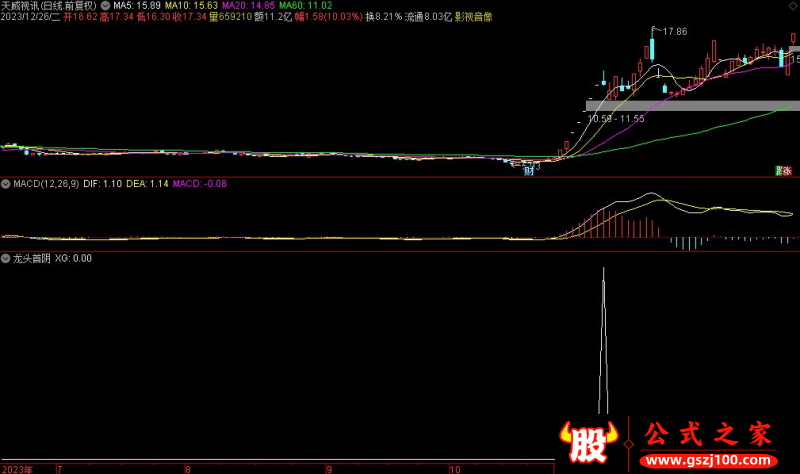Click the open price 开16.62
This screenshot has width=800, height=474.
(x=80, y=17)
